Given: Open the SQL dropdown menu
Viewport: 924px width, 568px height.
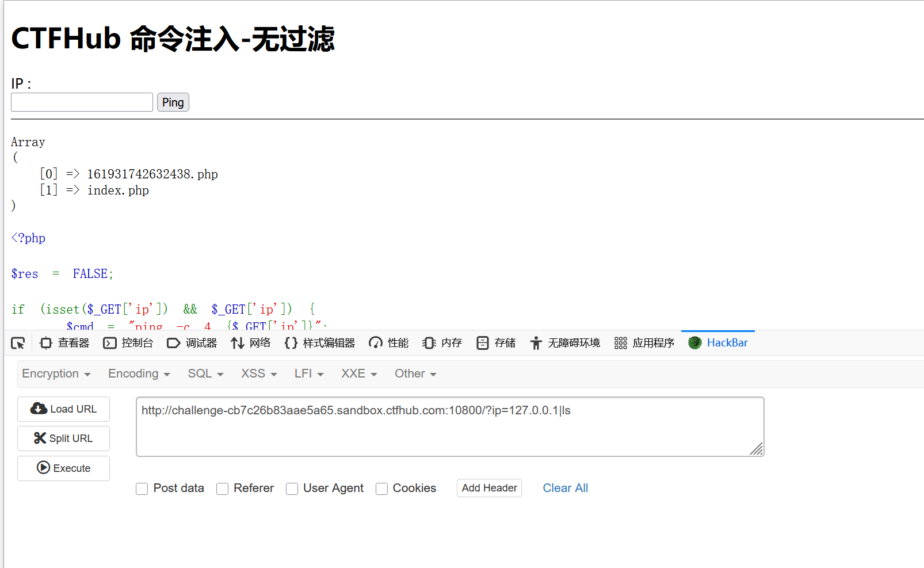Looking at the screenshot, I should tap(205, 373).
